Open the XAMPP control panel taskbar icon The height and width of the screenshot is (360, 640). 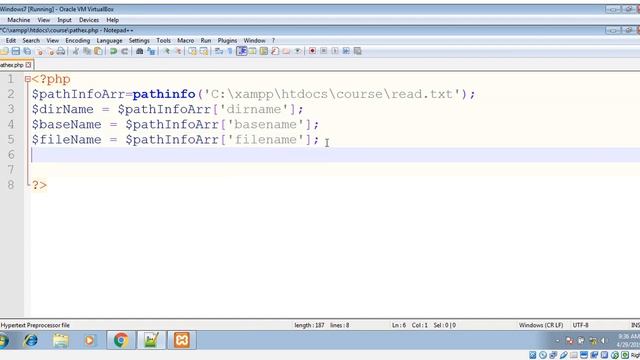pyautogui.click(x=182, y=340)
